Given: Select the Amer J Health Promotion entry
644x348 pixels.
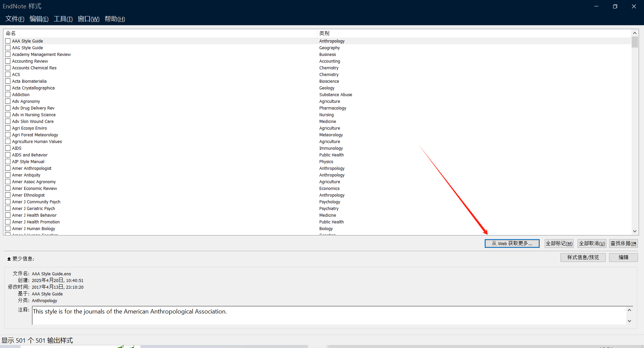Looking at the screenshot, I should tap(36, 222).
